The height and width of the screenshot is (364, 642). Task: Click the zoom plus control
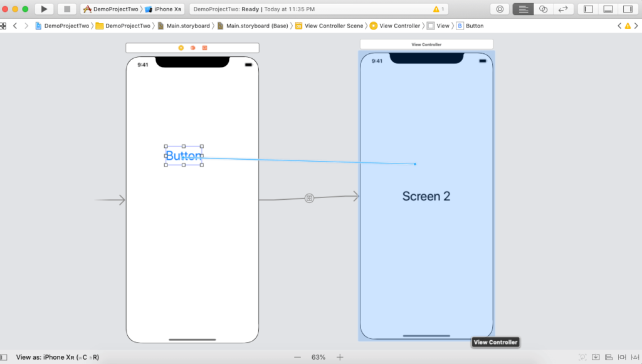[x=339, y=357]
